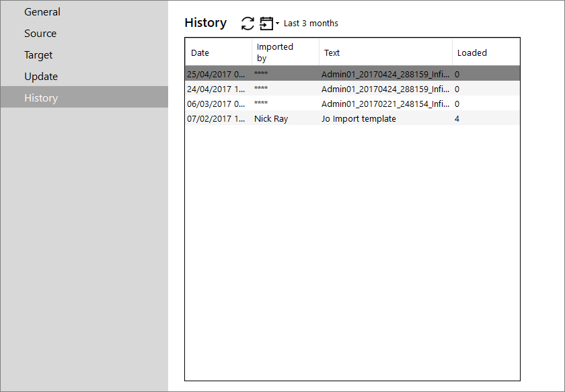The image size is (565, 392).
Task: Click Admin01_20170424 text in 25/04/2017 row
Action: pos(385,74)
